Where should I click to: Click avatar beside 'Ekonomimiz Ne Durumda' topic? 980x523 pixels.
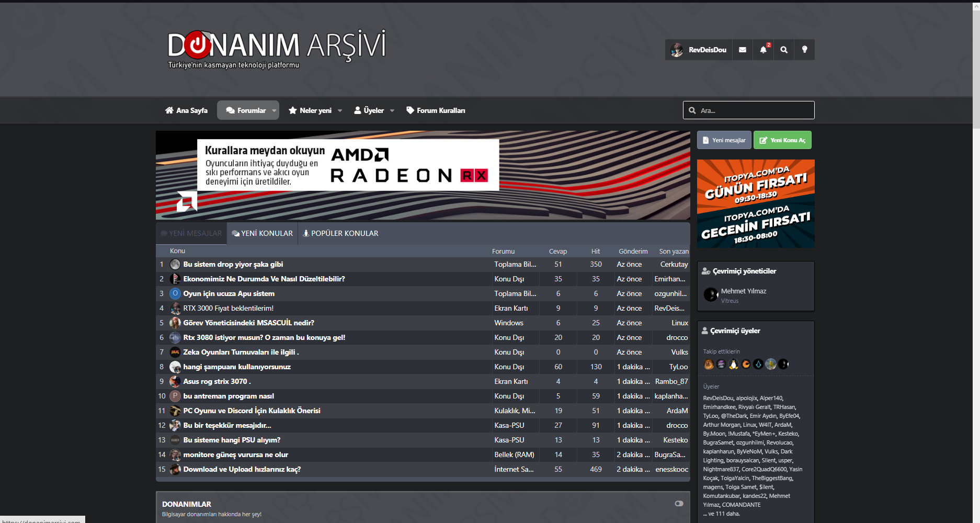pyautogui.click(x=175, y=279)
